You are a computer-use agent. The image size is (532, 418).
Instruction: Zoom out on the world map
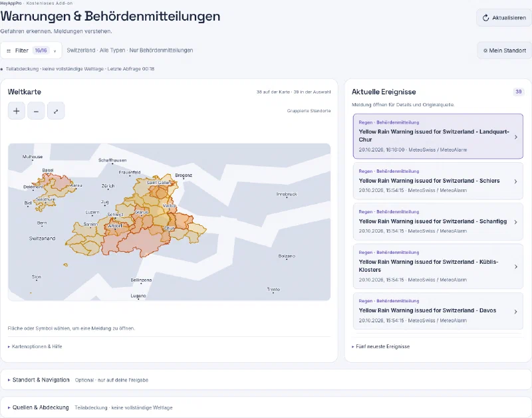(x=36, y=111)
